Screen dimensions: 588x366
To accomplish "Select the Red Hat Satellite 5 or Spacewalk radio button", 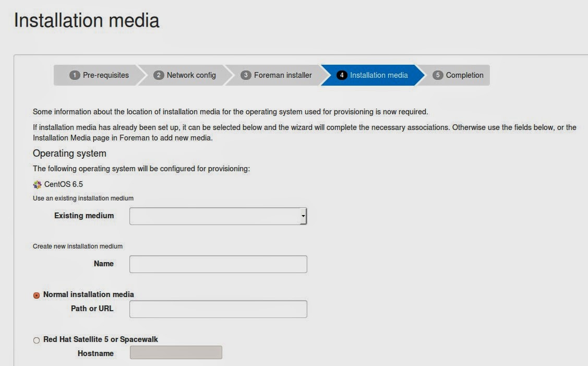I will pos(37,340).
